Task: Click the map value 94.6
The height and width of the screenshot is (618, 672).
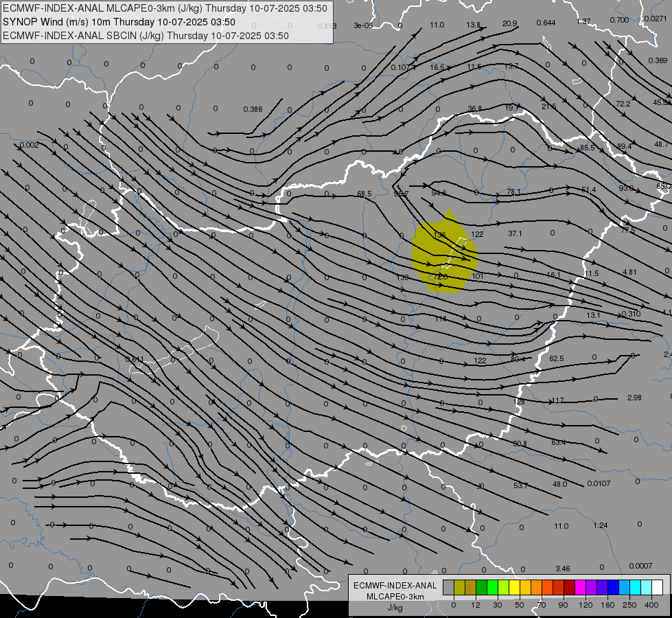Action: tap(439, 193)
